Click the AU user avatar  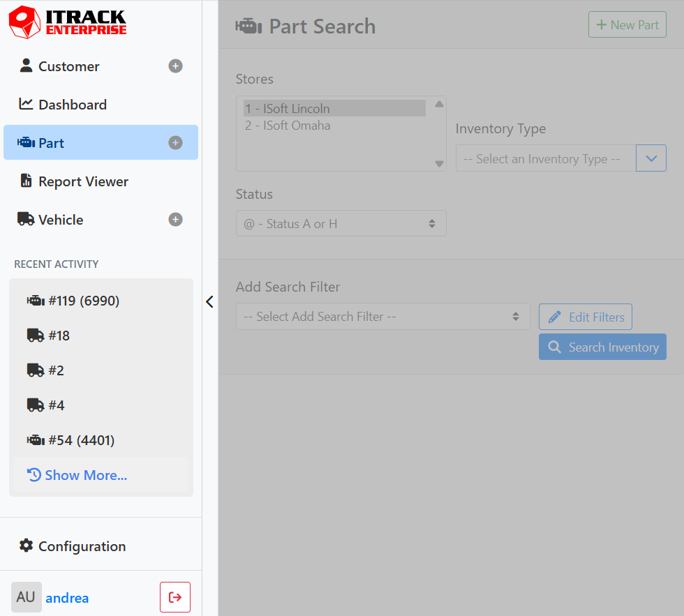tap(26, 597)
